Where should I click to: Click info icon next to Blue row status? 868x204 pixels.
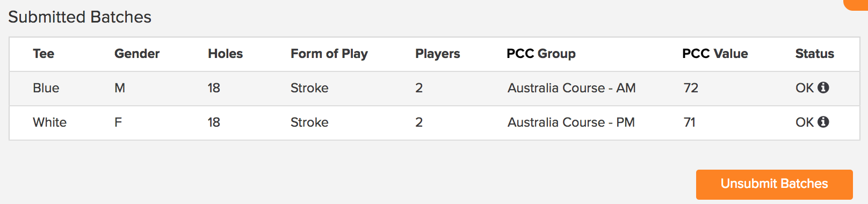823,88
